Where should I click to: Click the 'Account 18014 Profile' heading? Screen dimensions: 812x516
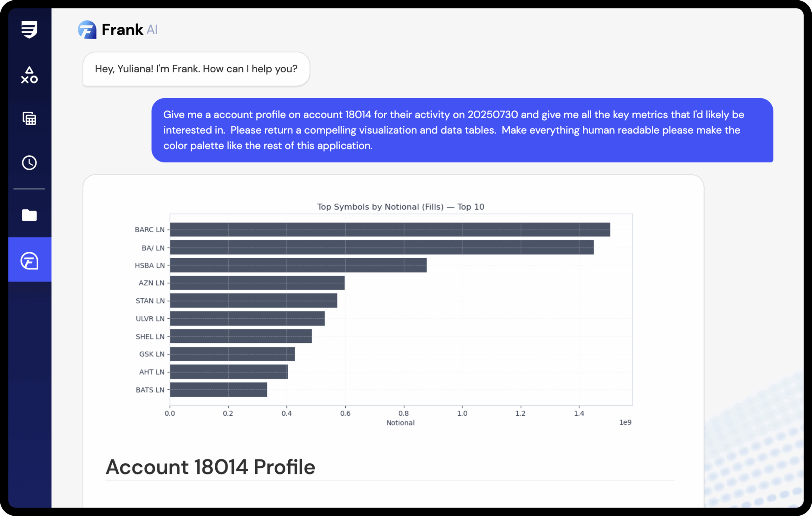(210, 467)
